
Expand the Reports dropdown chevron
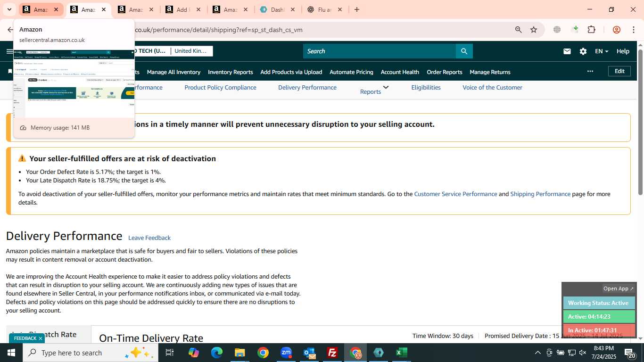point(386,87)
